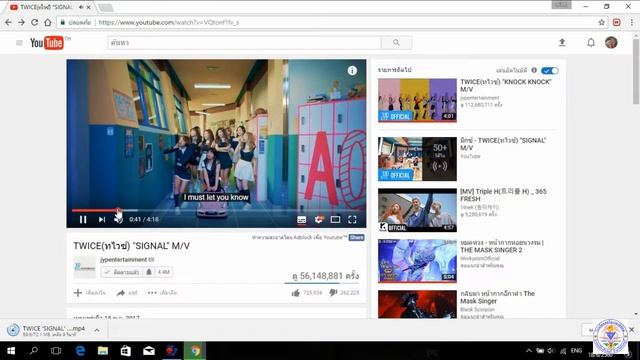Click the search magnifier button
This screenshot has height=360, width=640.
tap(396, 42)
